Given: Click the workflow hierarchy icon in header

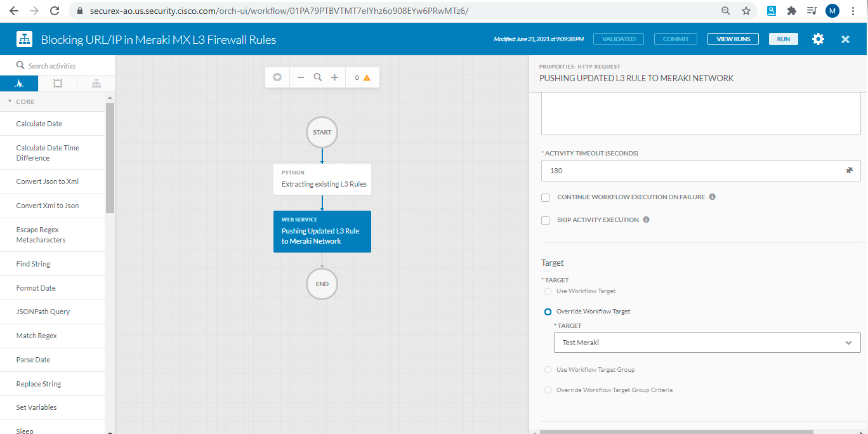Looking at the screenshot, I should pos(24,39).
